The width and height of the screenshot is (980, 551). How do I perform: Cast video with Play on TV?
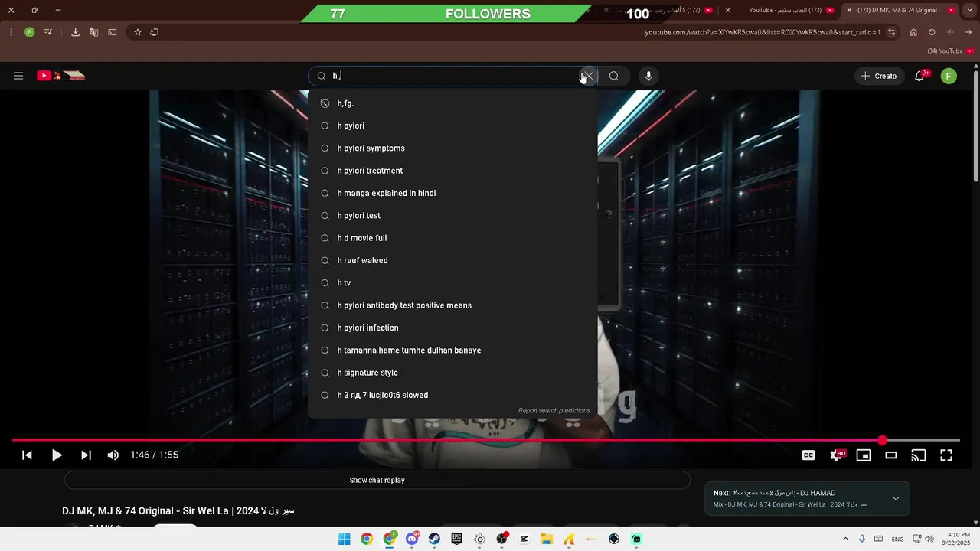(x=918, y=455)
